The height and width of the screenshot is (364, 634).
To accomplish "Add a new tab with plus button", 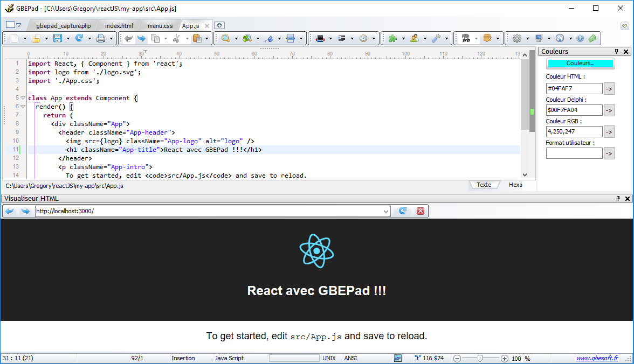I will coord(219,25).
